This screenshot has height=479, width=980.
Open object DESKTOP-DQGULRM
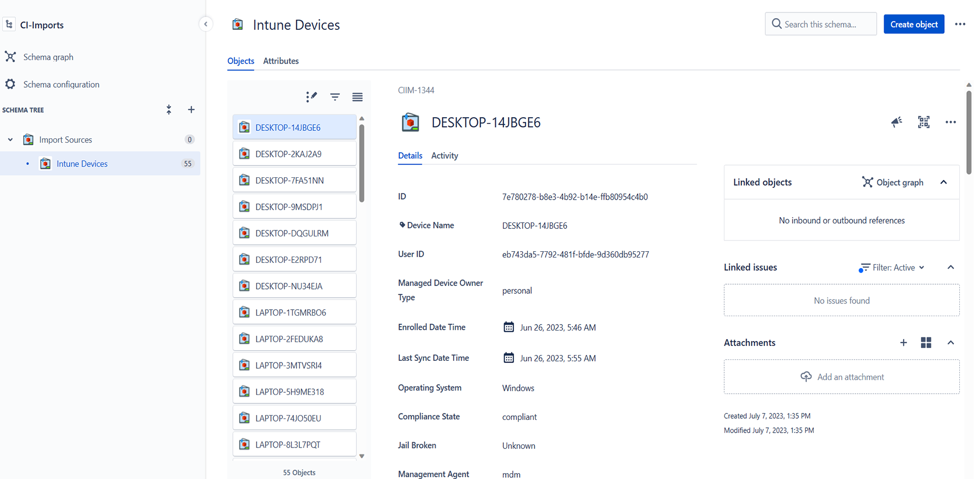pyautogui.click(x=295, y=233)
